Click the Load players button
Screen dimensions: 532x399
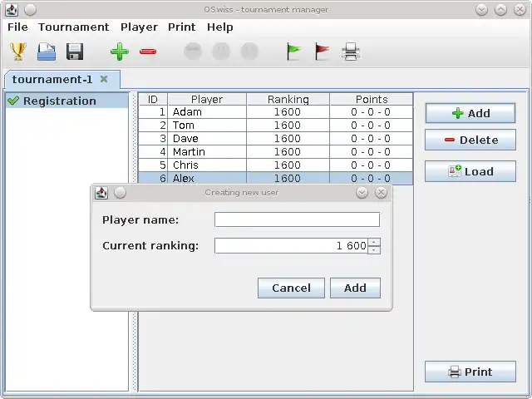point(470,171)
